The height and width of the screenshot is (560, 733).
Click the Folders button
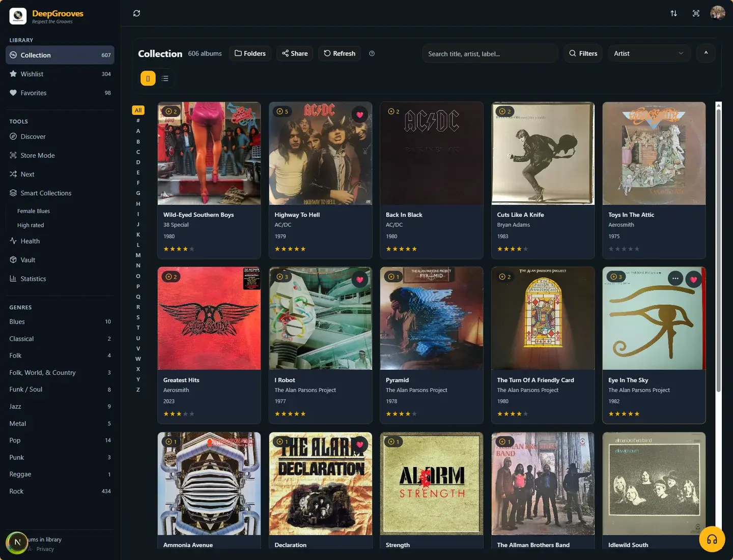click(x=250, y=53)
